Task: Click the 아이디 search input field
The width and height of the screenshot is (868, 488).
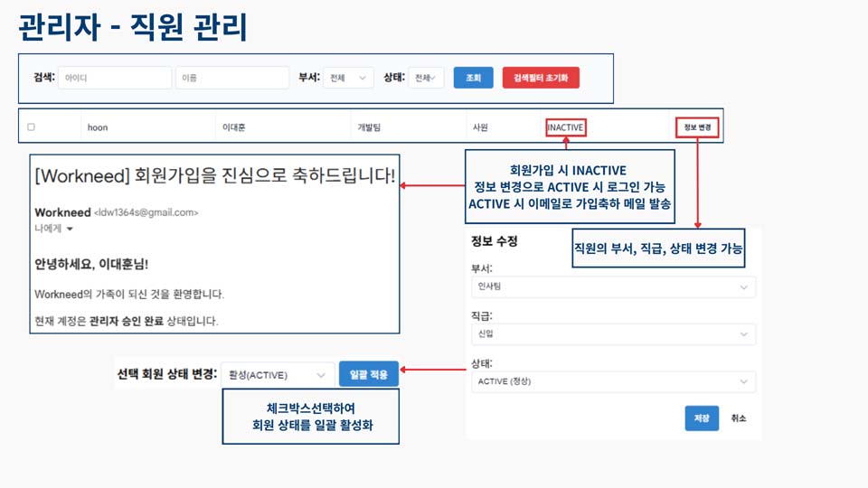Action: coord(114,79)
